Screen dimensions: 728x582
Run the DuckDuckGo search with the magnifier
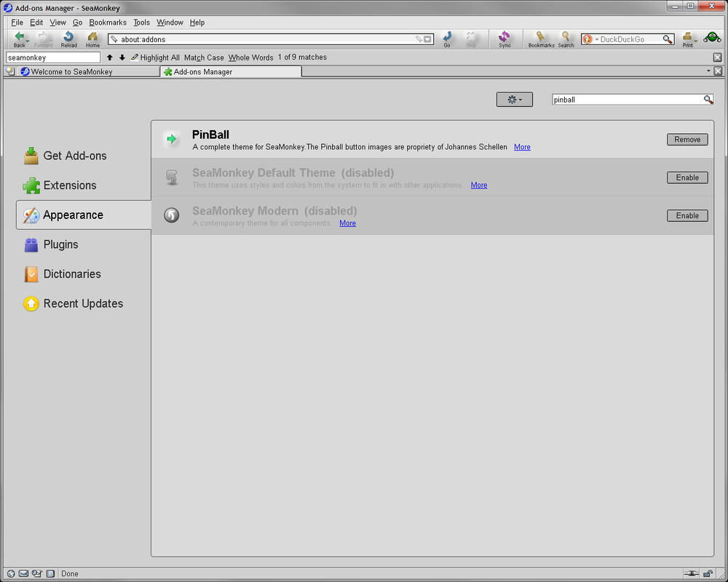[667, 39]
